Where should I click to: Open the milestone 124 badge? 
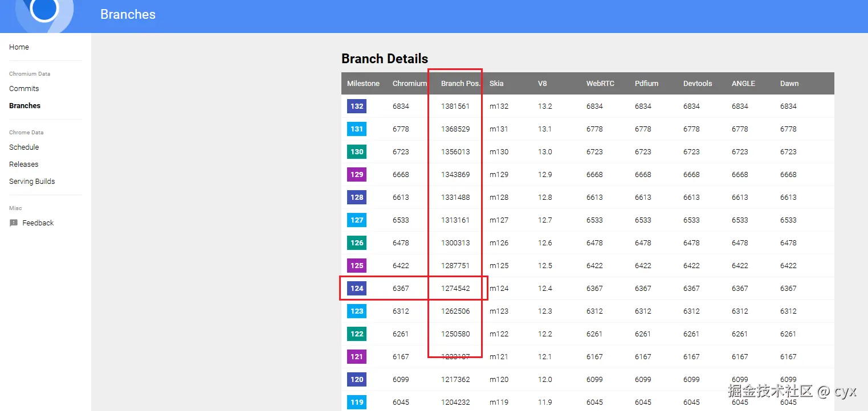pyautogui.click(x=357, y=288)
